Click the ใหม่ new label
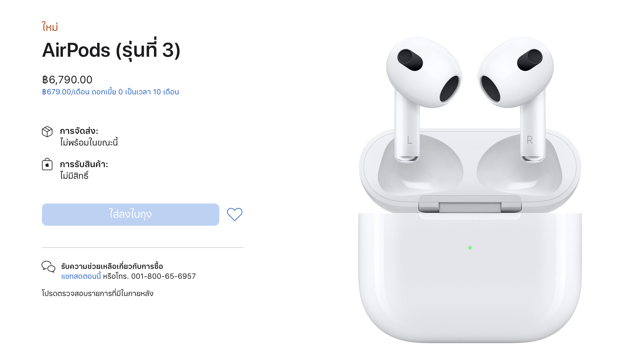Image resolution: width=644 pixels, height=362 pixels. [x=50, y=27]
